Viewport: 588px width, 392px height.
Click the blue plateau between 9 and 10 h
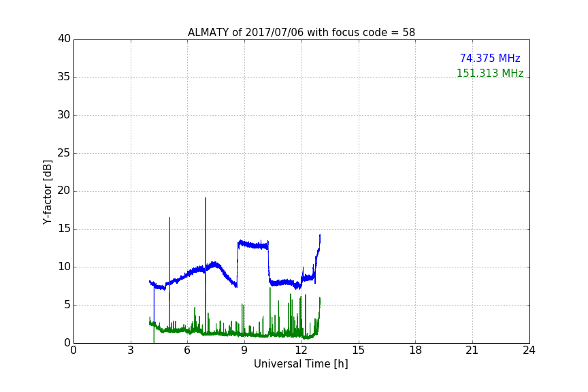coord(253,245)
